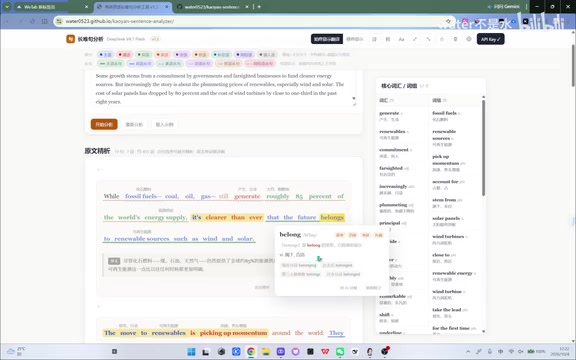Click vocabulary panel scroll-down arrow
This screenshot has height=360, width=576.
click(x=483, y=331)
